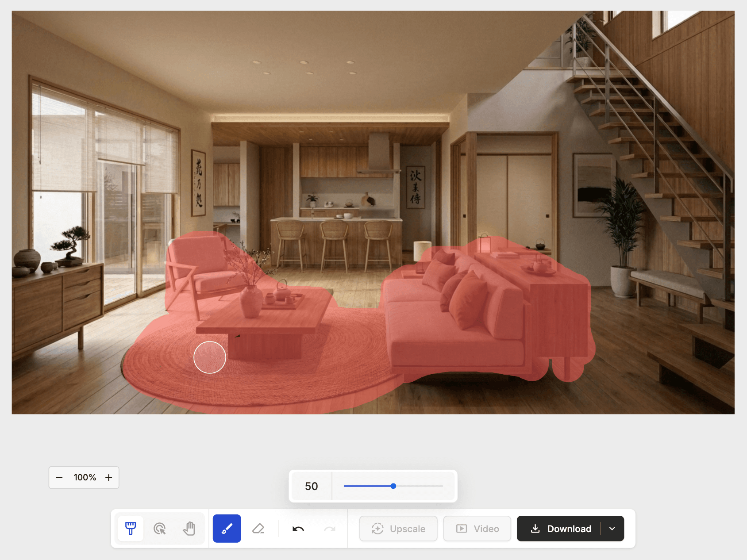Switch to the eraser mode
747x560 pixels.
pyautogui.click(x=258, y=529)
